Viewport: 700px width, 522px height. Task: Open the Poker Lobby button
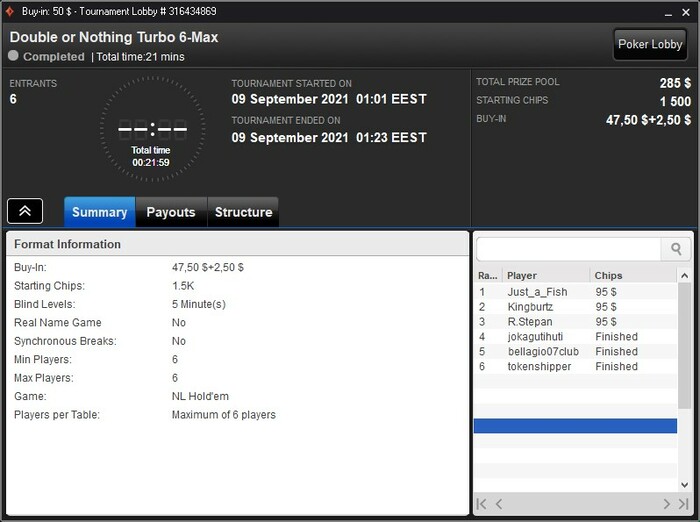click(x=650, y=44)
